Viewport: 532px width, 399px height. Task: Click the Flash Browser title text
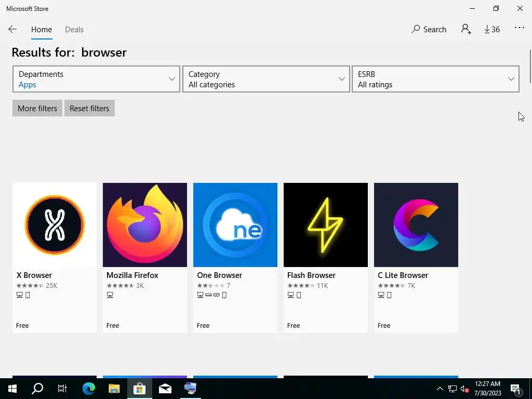(x=312, y=275)
